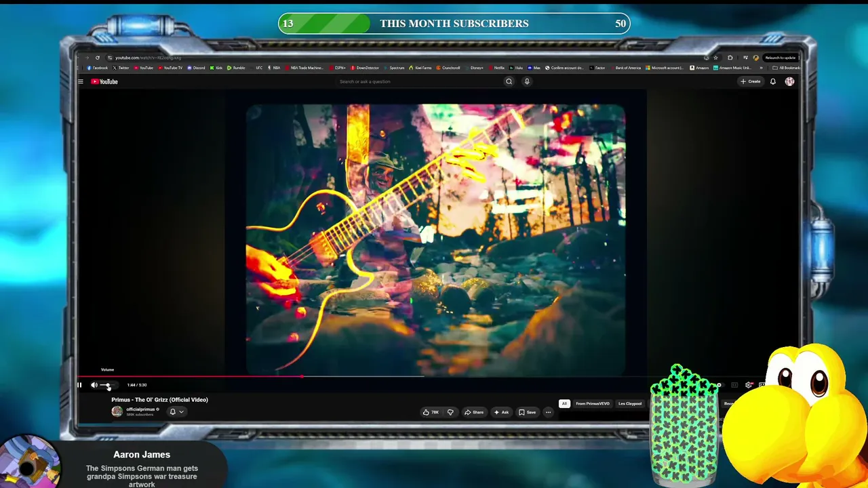Click the Create button
868x488 pixels.
pyautogui.click(x=751, y=81)
